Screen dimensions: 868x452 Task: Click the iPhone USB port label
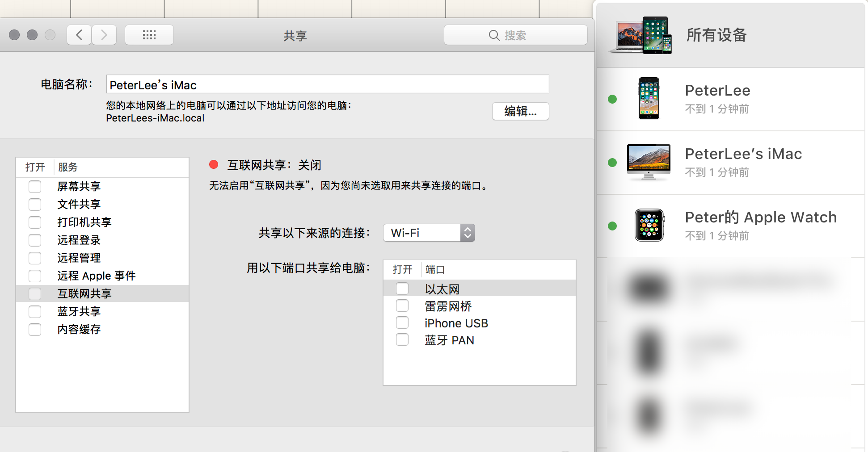pos(456,323)
